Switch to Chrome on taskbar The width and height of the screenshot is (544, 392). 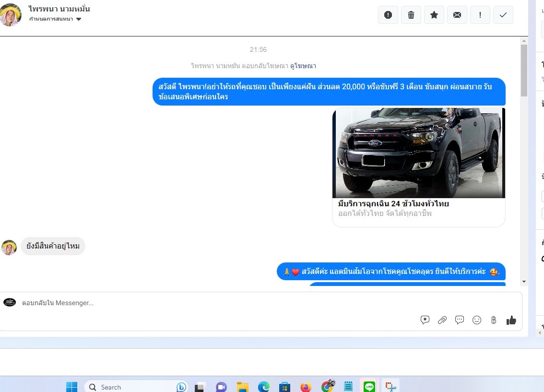click(328, 386)
